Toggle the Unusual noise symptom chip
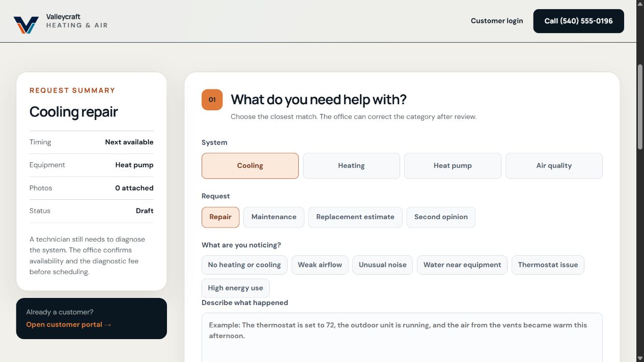644x362 pixels. point(383,265)
